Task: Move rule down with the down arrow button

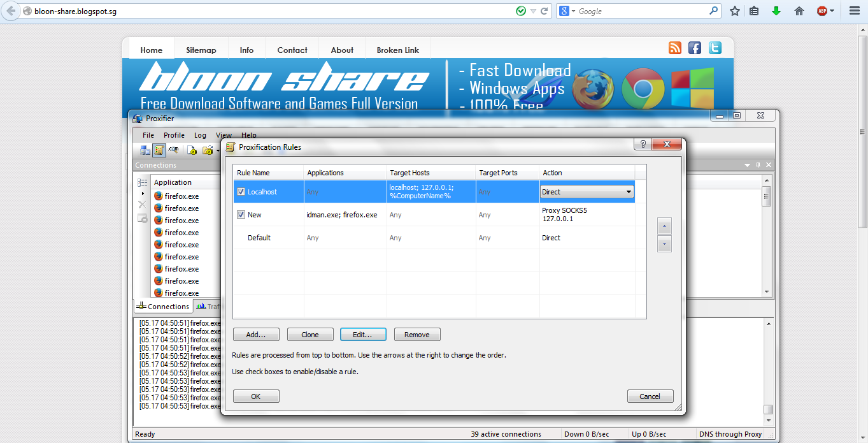Action: click(x=664, y=244)
